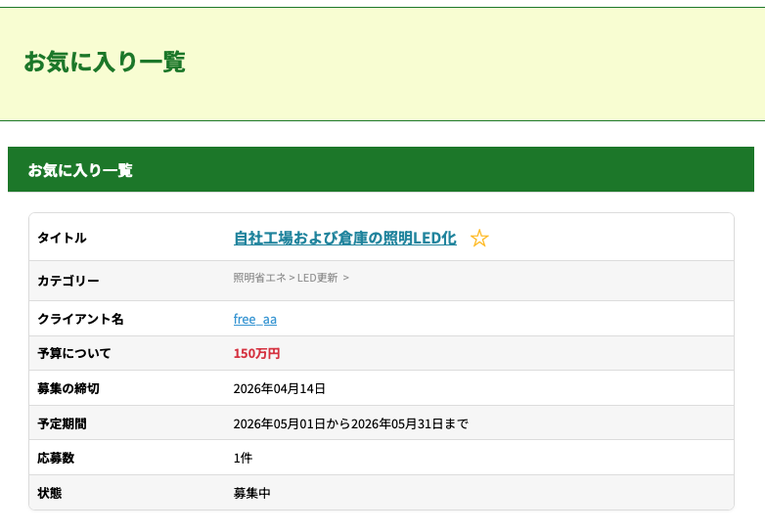The image size is (765, 532).
Task: Click the カテゴリー row label
Action: (68, 281)
